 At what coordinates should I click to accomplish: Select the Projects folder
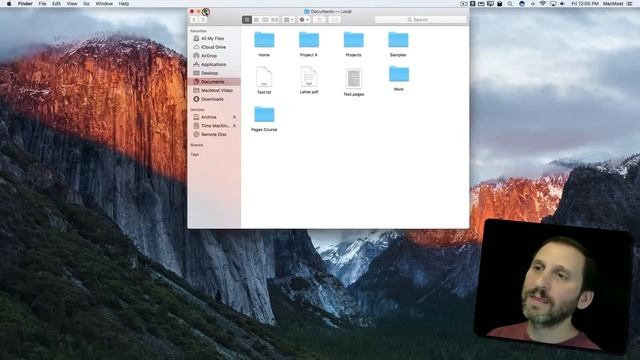(353, 40)
